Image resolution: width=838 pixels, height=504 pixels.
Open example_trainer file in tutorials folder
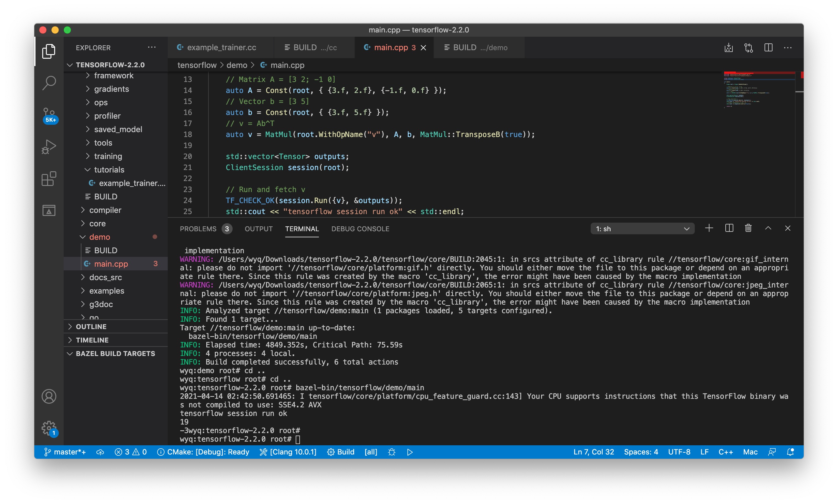point(116,183)
